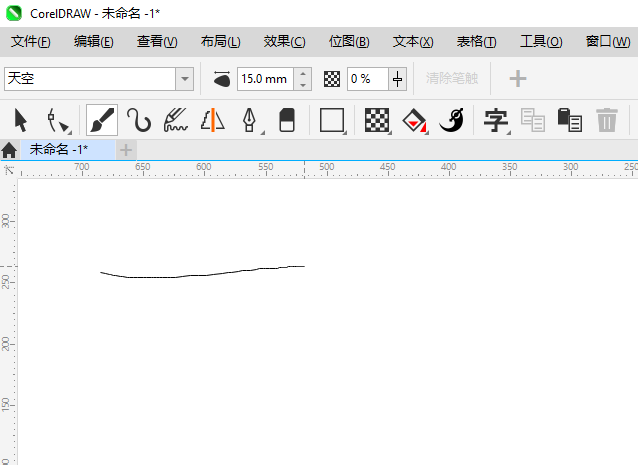Open the 布局(L) menu
The image size is (638, 465).
(221, 41)
